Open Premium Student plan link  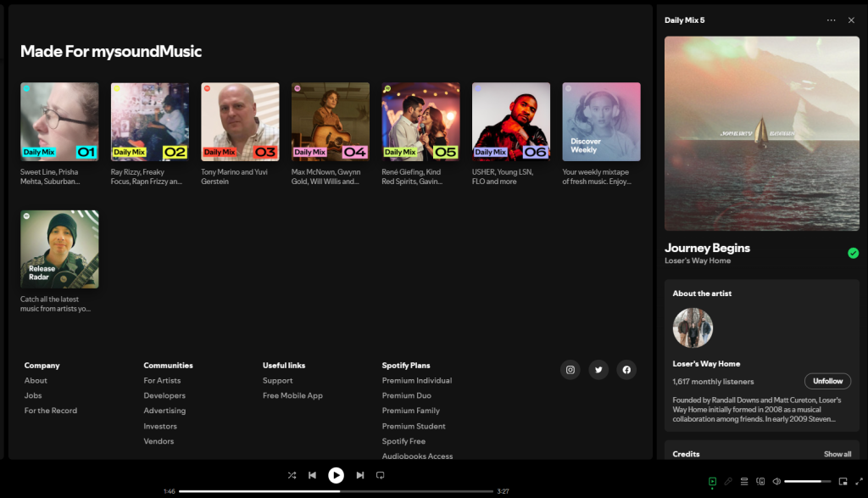[x=414, y=426]
